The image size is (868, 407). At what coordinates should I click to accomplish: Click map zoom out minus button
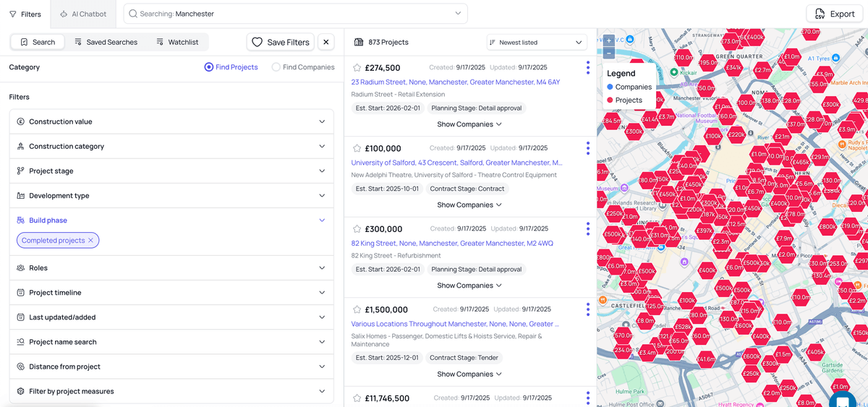coord(608,53)
